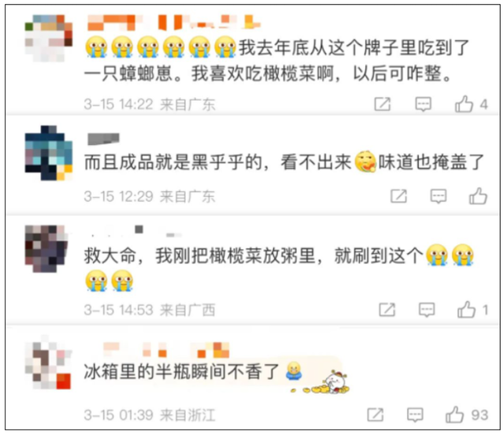The width and height of the screenshot is (504, 435).
Task: Open avatar of the first commenter
Action: 49,38
